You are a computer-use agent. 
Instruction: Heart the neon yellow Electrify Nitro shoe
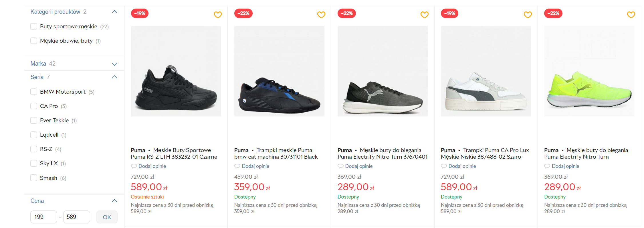[631, 15]
